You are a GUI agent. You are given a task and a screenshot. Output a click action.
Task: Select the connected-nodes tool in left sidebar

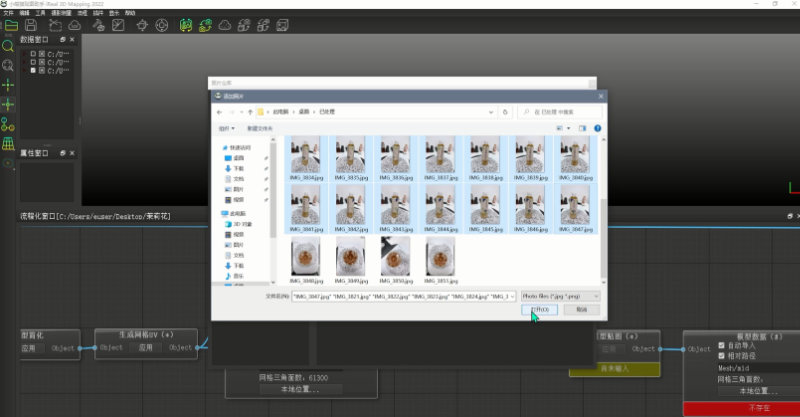coord(8,124)
